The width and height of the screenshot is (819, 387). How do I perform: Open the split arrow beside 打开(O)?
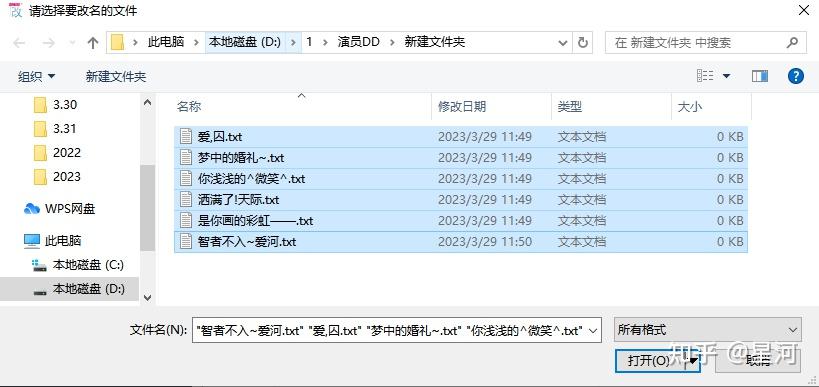point(693,360)
